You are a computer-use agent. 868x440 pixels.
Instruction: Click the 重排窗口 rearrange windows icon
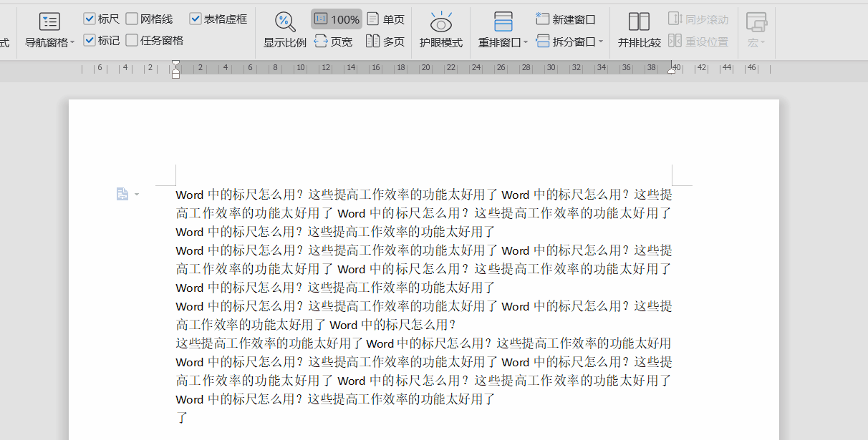coord(503,21)
